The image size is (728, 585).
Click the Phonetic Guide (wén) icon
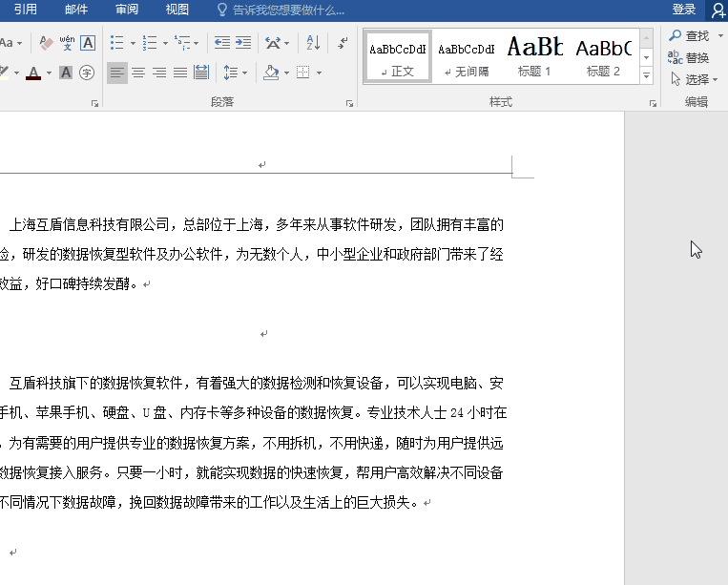(x=67, y=43)
